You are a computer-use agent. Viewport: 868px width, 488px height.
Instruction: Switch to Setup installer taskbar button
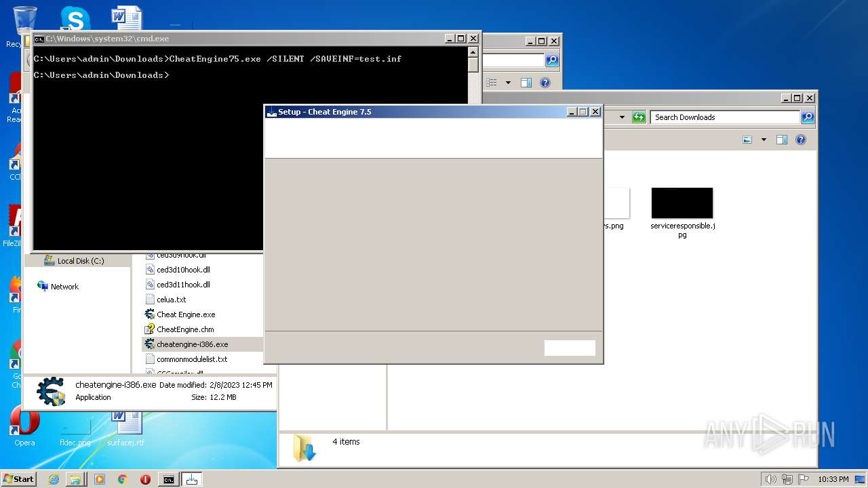pyautogui.click(x=191, y=479)
